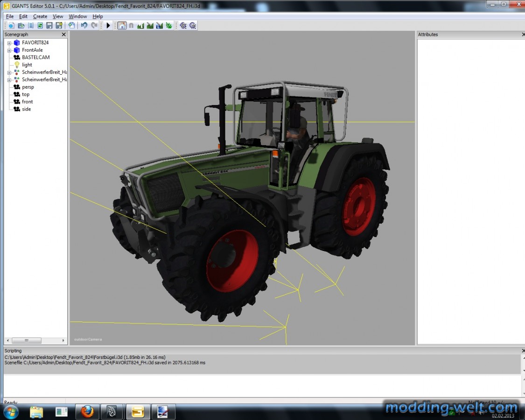This screenshot has width=525, height=420.
Task: Toggle the house navigation mode icon
Action: click(x=122, y=26)
